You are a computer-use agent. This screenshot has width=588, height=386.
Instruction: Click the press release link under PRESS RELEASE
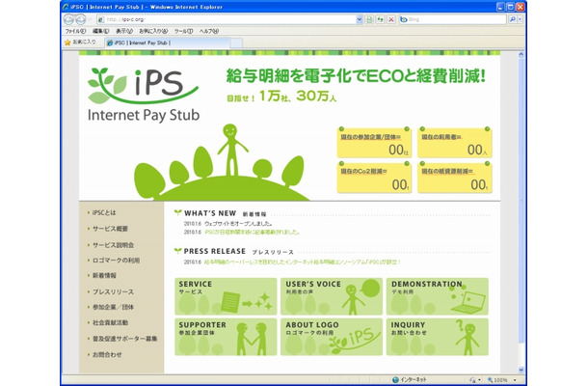303,262
